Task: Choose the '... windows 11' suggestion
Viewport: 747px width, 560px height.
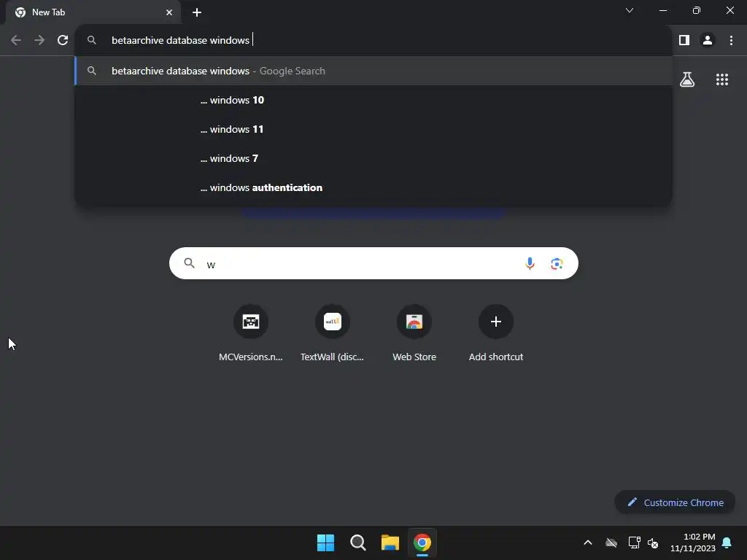Action: tap(373, 129)
